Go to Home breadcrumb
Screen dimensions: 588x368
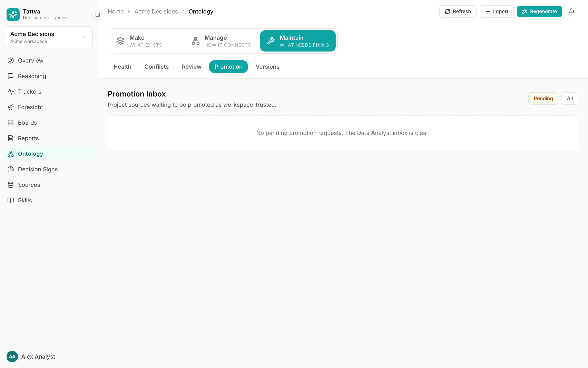[116, 11]
